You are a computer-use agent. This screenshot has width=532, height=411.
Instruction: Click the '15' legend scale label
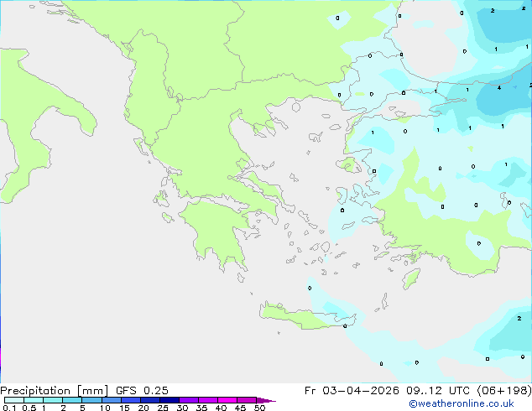(x=124, y=408)
